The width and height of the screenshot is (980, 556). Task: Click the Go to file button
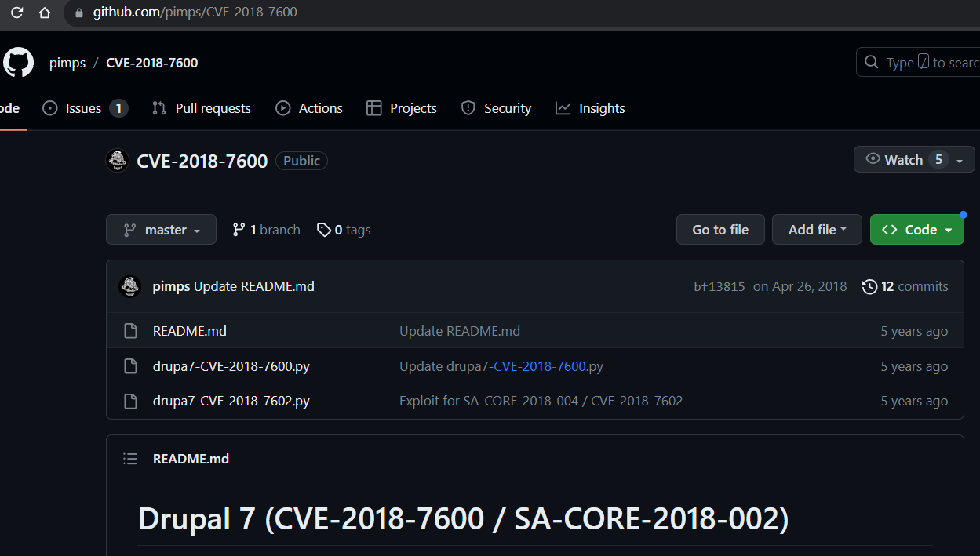[720, 230]
